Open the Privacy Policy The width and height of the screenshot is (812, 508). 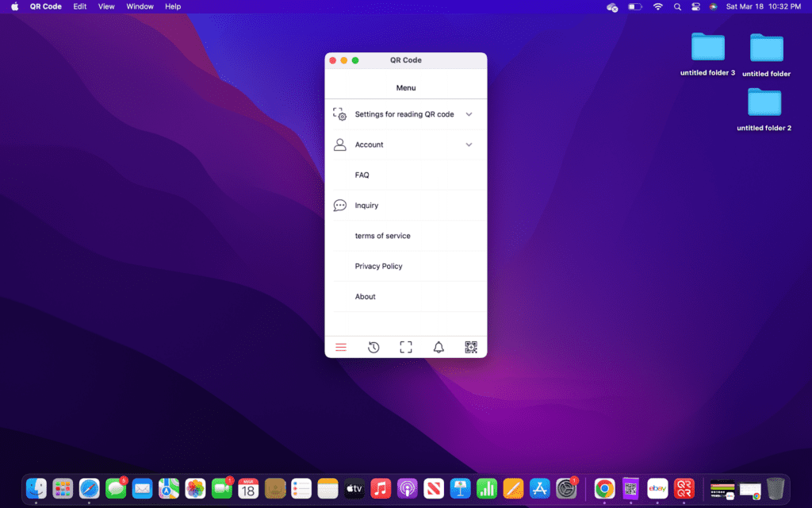[x=378, y=266]
